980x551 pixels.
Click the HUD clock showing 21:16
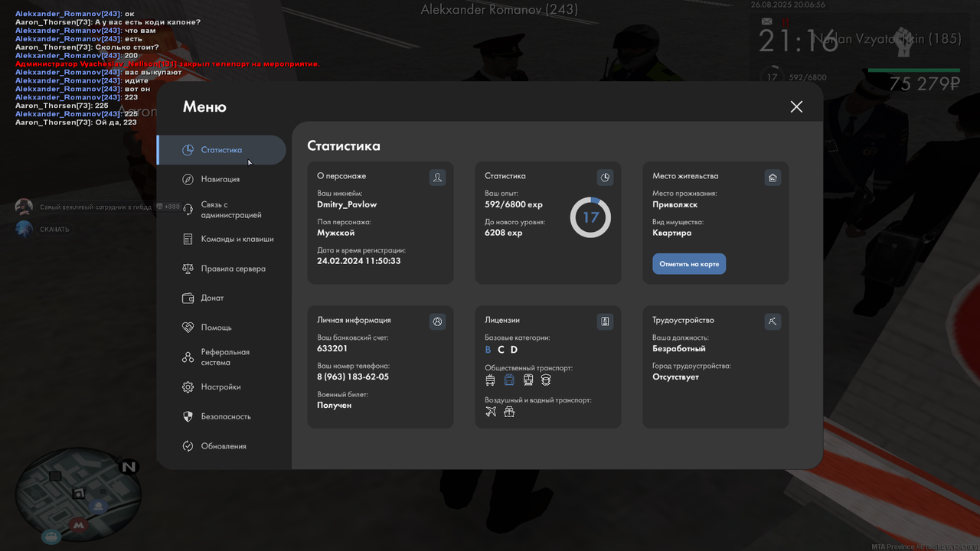pos(798,41)
